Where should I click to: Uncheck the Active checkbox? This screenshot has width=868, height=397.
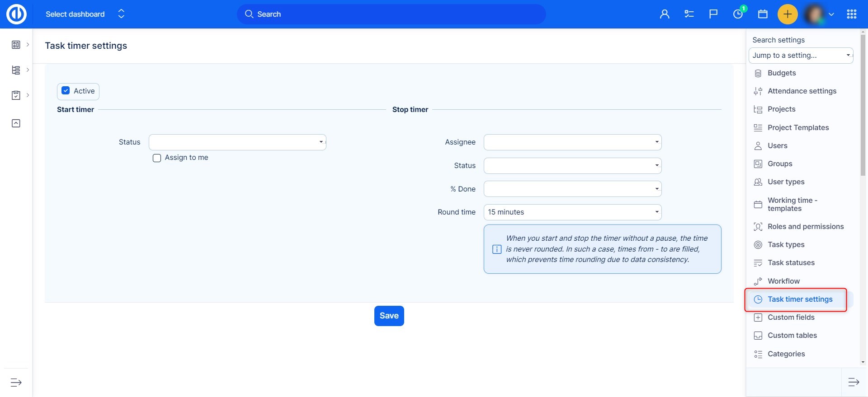point(66,91)
